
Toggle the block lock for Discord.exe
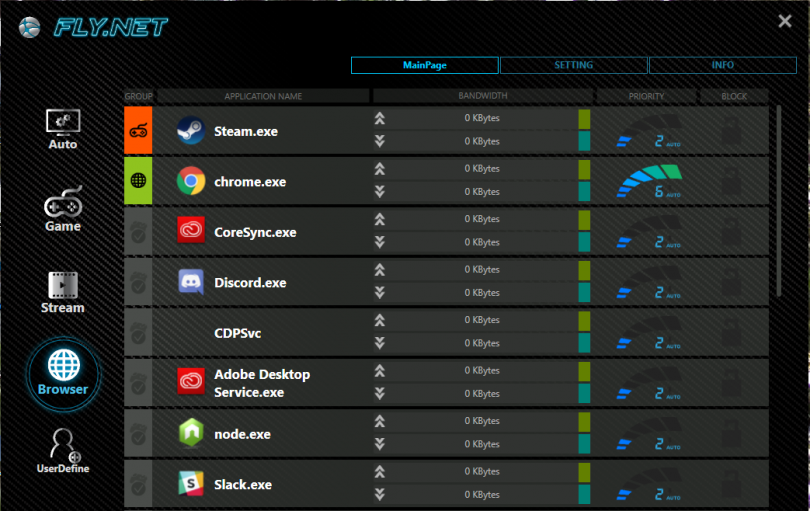[x=733, y=282]
